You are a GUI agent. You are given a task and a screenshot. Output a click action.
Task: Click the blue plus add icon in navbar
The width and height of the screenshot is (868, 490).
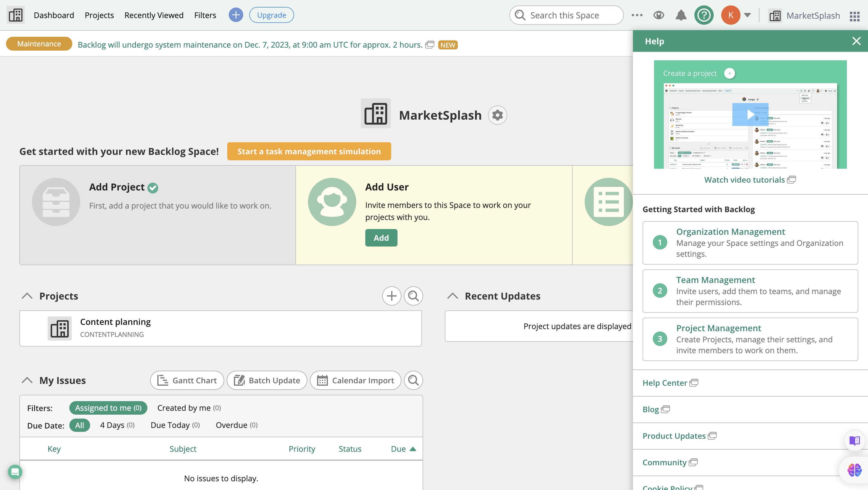235,15
